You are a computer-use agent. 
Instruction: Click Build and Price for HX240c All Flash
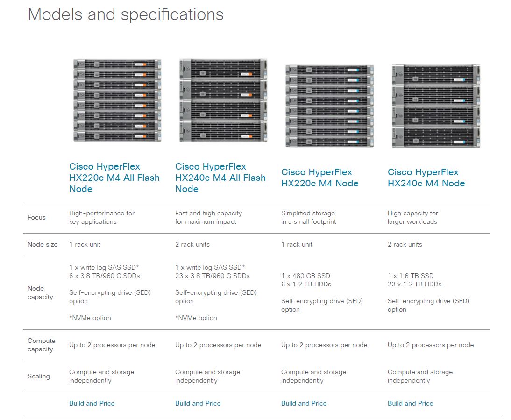point(198,403)
